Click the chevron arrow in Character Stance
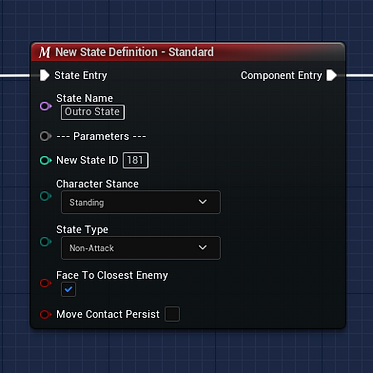Screen dimensions: 373x373 203,202
